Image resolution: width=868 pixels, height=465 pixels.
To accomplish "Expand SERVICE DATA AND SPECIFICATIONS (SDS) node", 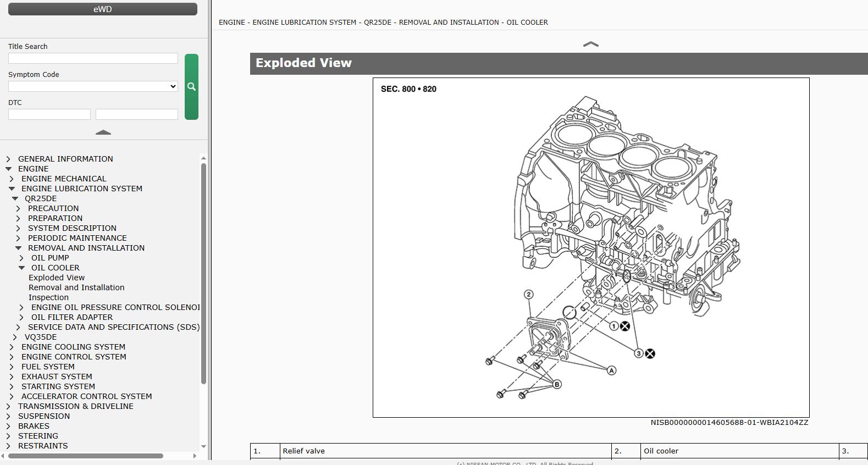I will coord(18,327).
